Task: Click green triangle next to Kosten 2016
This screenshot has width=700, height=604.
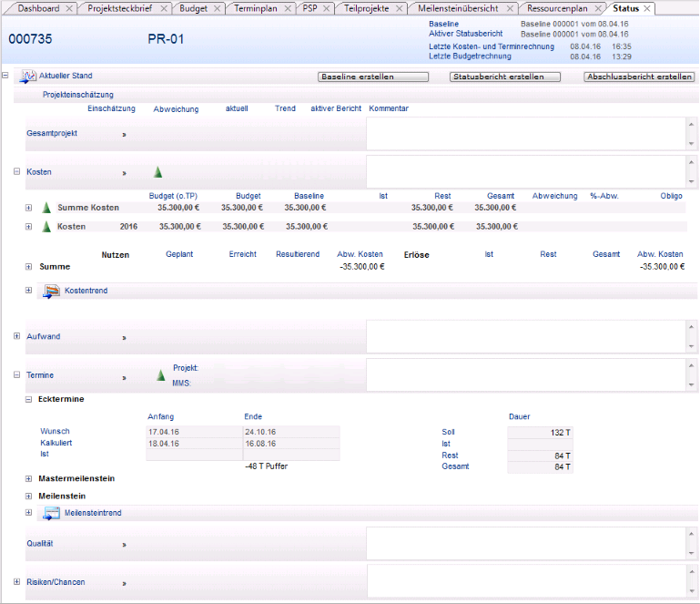Action: [x=46, y=227]
